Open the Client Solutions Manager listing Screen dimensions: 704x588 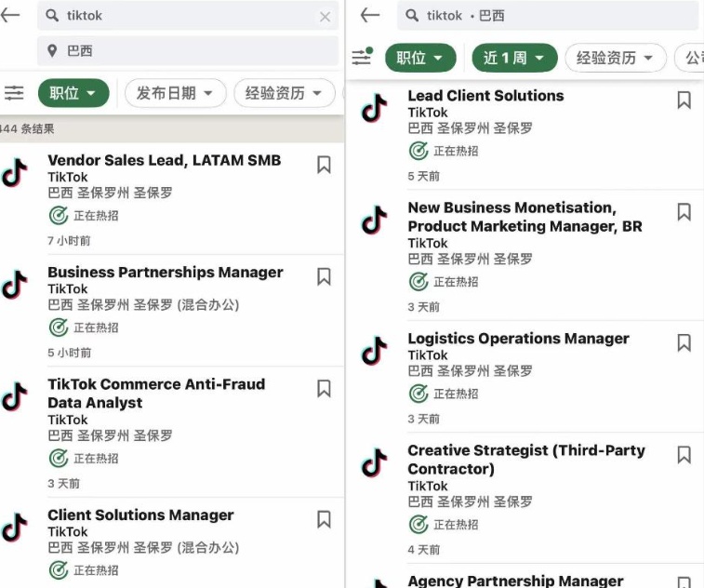point(140,514)
